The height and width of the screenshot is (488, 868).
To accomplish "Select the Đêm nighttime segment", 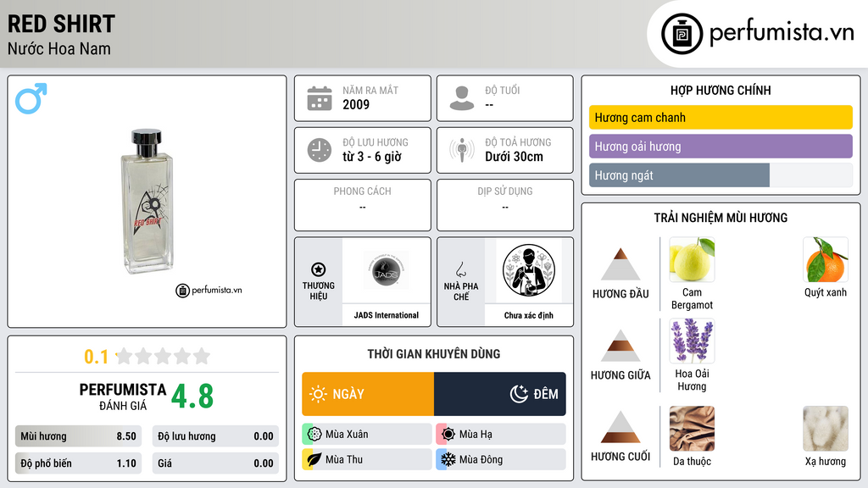I will pos(500,394).
